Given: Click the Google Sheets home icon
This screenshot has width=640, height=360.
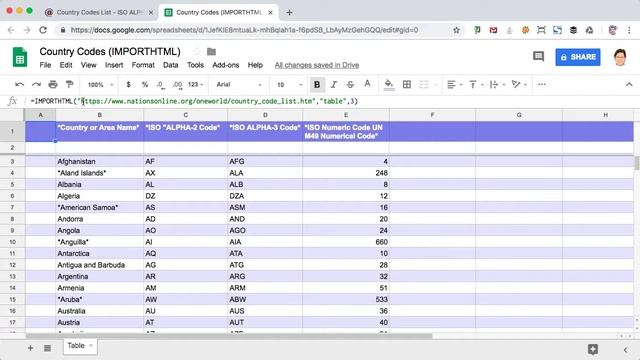Looking at the screenshot, I should [x=20, y=57].
